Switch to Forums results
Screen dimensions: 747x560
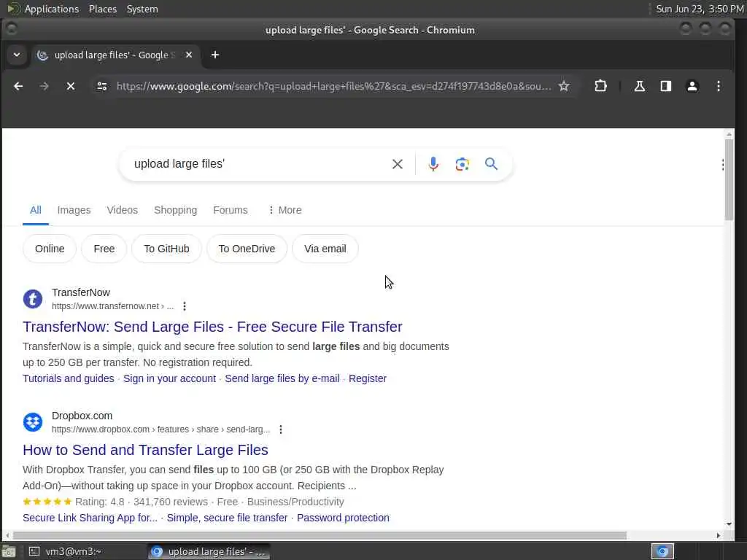[x=231, y=210]
